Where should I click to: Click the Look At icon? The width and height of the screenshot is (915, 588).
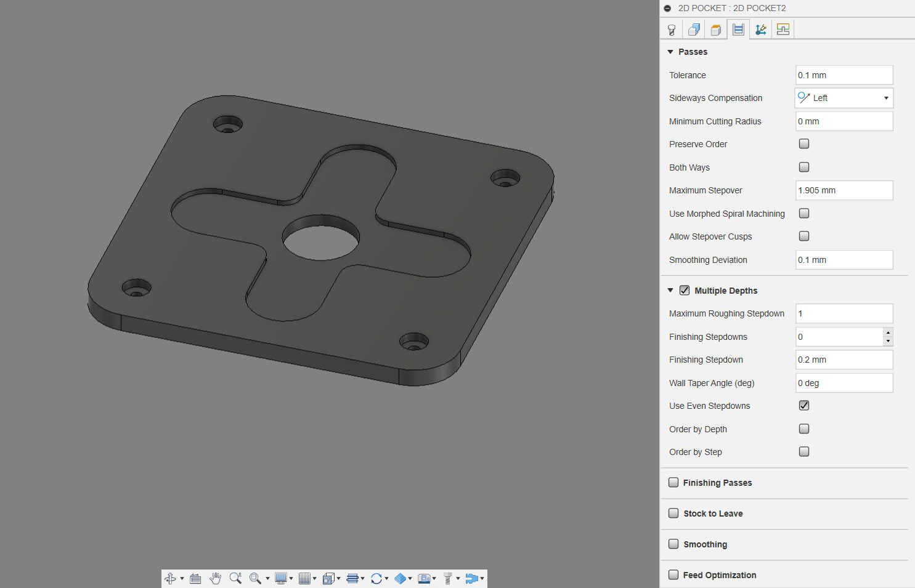tap(195, 578)
